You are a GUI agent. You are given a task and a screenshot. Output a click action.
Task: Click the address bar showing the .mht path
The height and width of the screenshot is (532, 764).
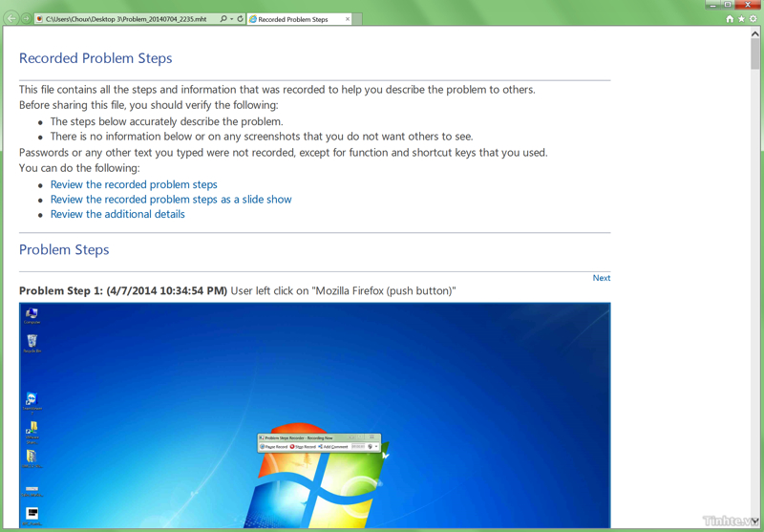click(x=129, y=19)
